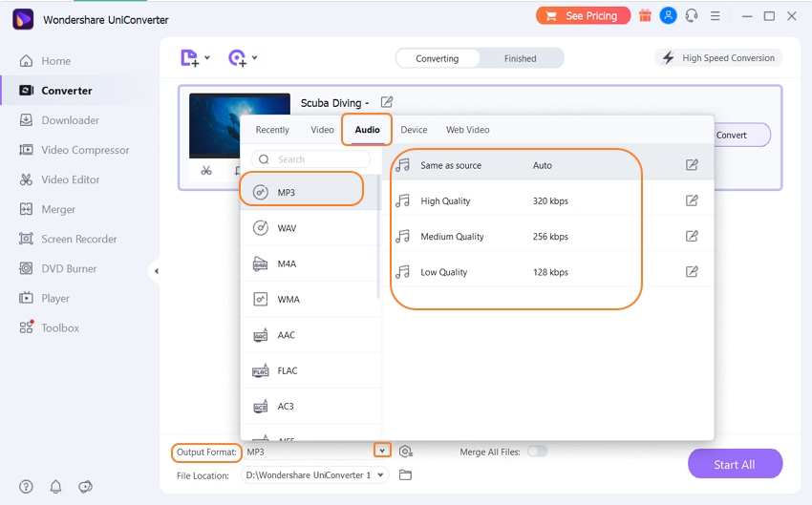Open the Home section
The height and width of the screenshot is (505, 812).
pyautogui.click(x=45, y=61)
